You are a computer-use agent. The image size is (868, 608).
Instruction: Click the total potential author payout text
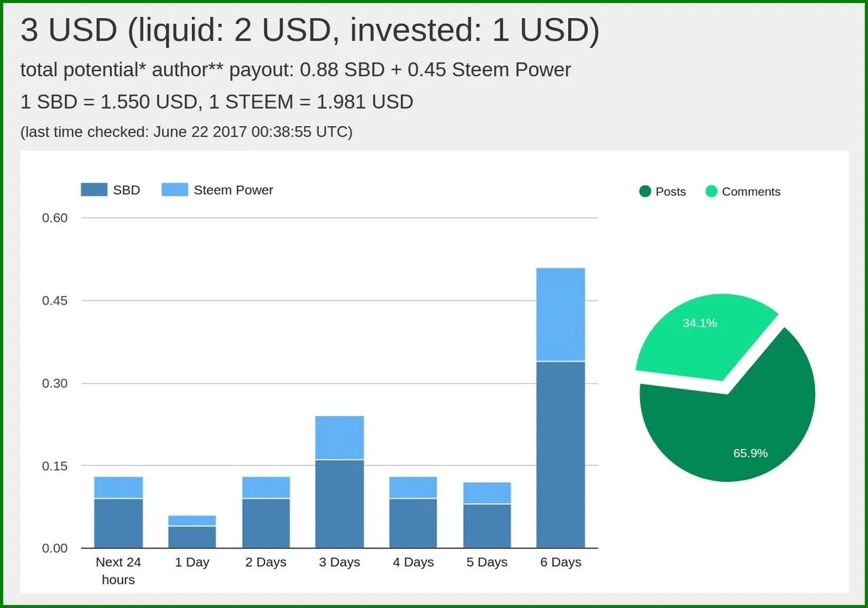(x=296, y=70)
